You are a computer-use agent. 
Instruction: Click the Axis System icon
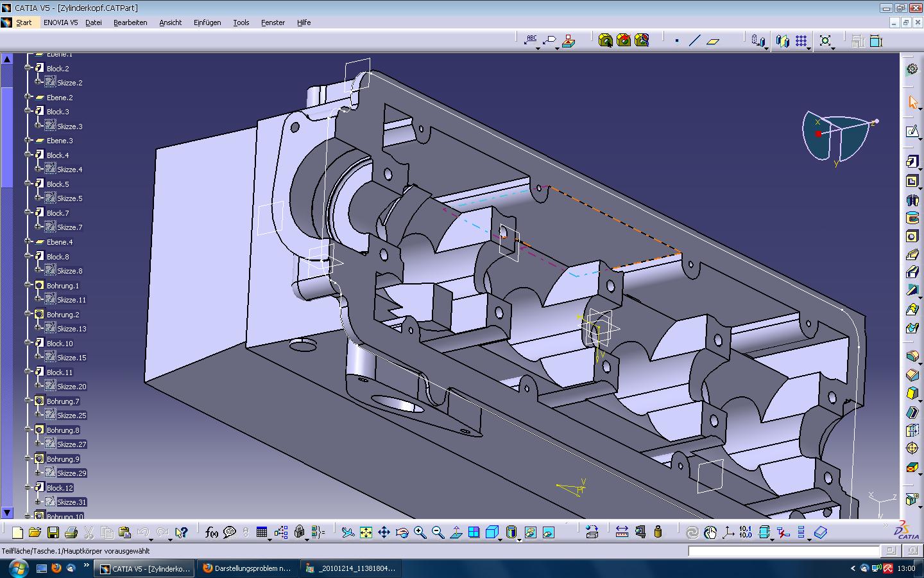coord(728,532)
